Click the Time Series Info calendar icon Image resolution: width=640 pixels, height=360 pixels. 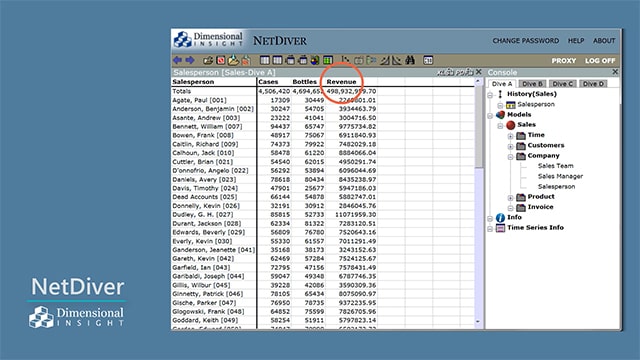click(x=500, y=228)
